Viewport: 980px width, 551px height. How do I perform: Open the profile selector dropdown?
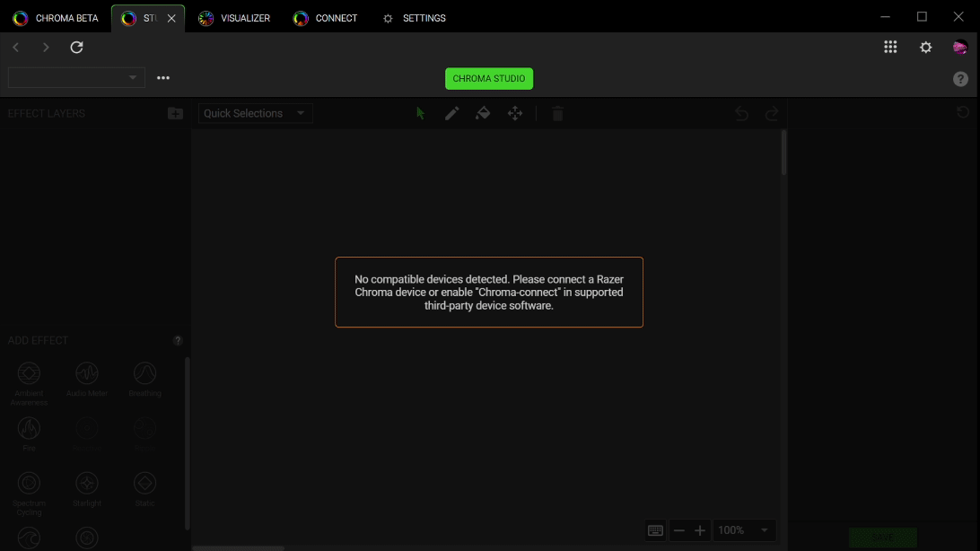(76, 77)
